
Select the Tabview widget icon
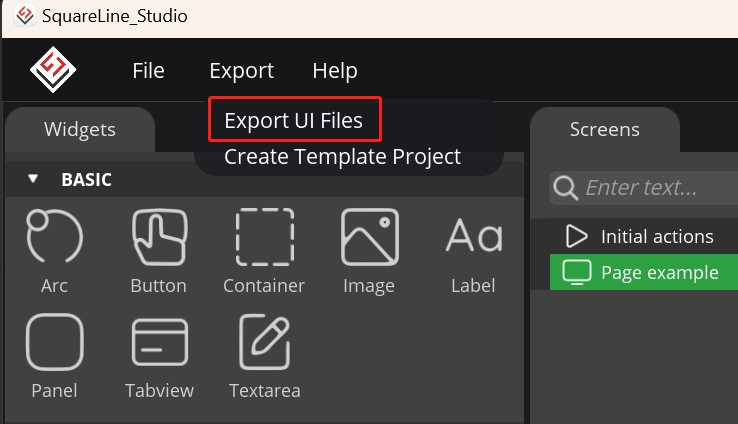pos(160,342)
